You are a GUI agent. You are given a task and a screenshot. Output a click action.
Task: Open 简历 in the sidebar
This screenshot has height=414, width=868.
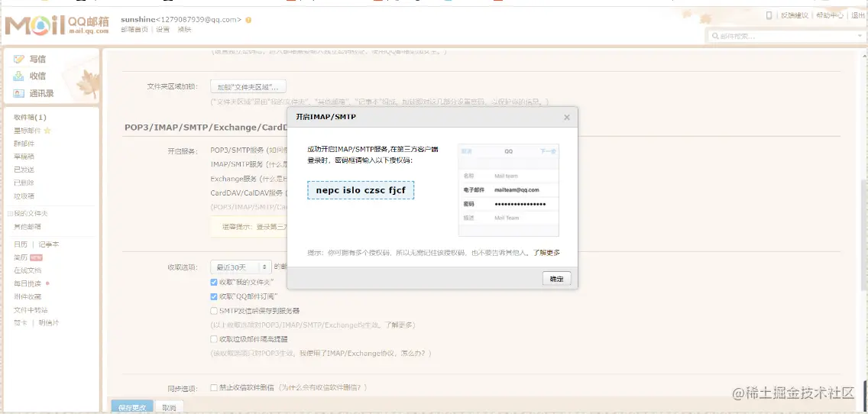point(21,257)
